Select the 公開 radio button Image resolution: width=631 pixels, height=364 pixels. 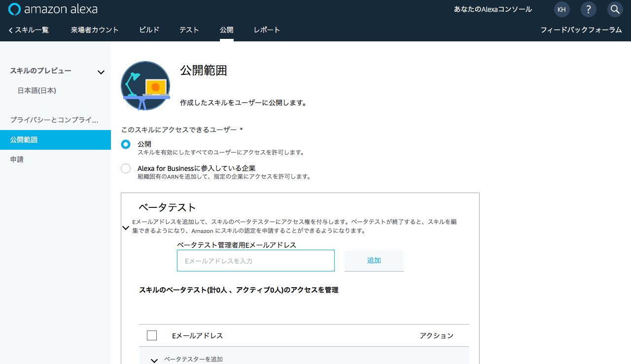[126, 144]
